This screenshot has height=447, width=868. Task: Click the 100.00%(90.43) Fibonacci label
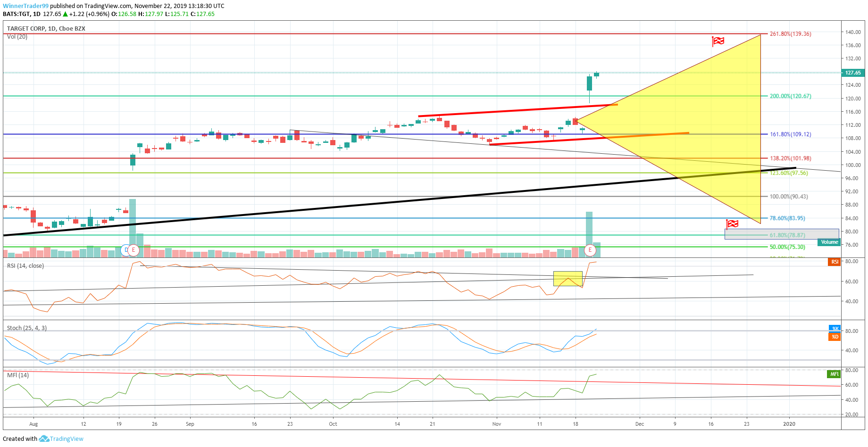pos(789,197)
